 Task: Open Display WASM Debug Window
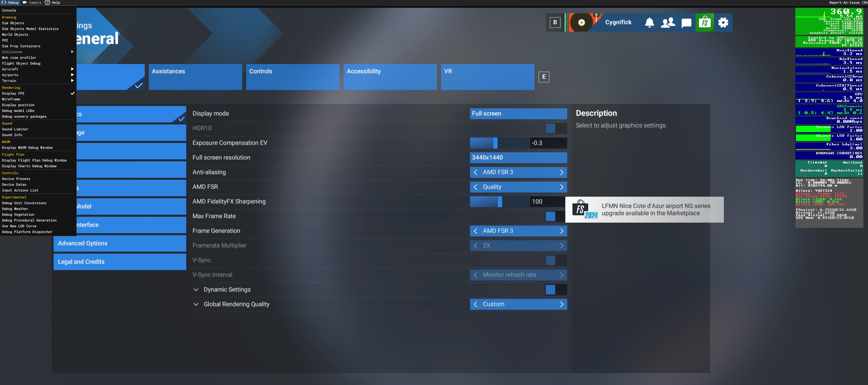[38, 148]
